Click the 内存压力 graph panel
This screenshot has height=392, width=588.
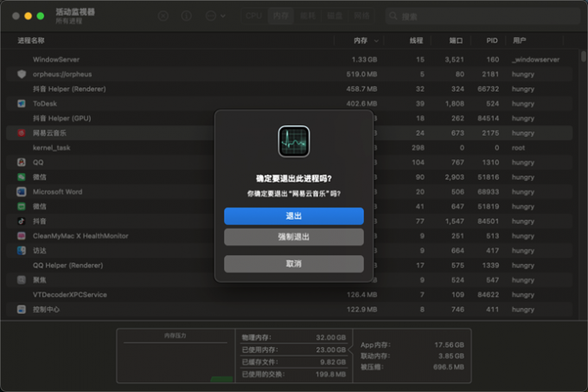[x=176, y=356]
